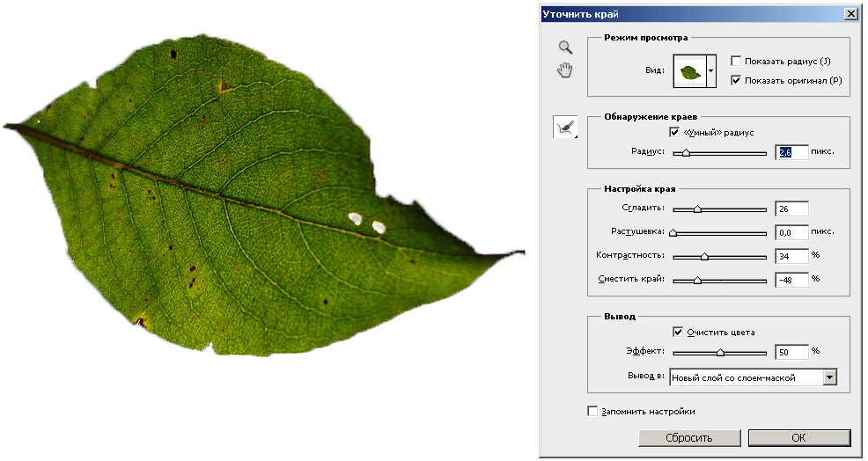Select the Hand pan tool

[565, 70]
